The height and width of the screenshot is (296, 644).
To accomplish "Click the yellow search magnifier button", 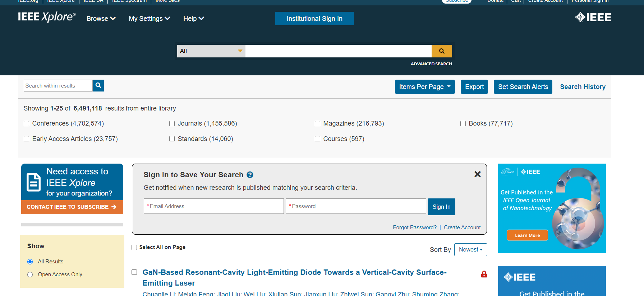I will (x=442, y=51).
